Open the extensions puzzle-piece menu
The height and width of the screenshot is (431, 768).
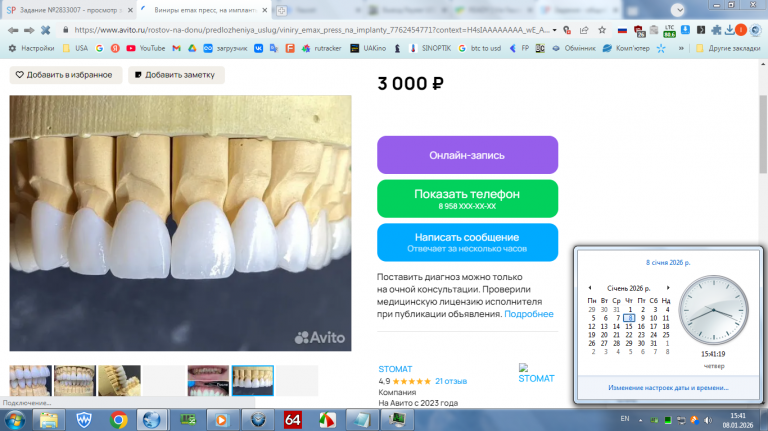point(716,30)
